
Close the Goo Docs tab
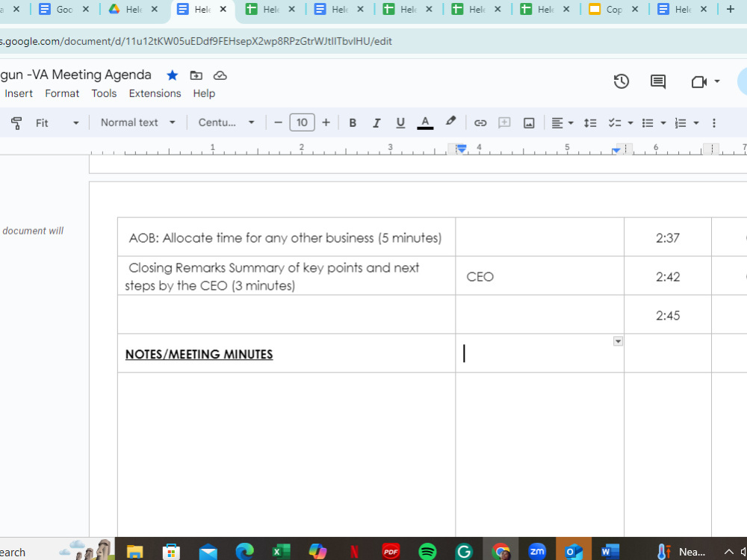[85, 9]
